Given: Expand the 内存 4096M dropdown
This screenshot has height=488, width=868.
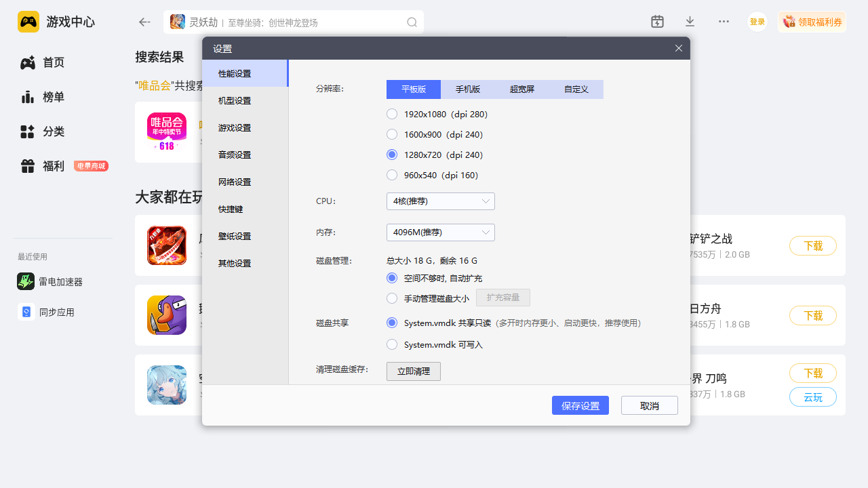Looking at the screenshot, I should [x=440, y=232].
